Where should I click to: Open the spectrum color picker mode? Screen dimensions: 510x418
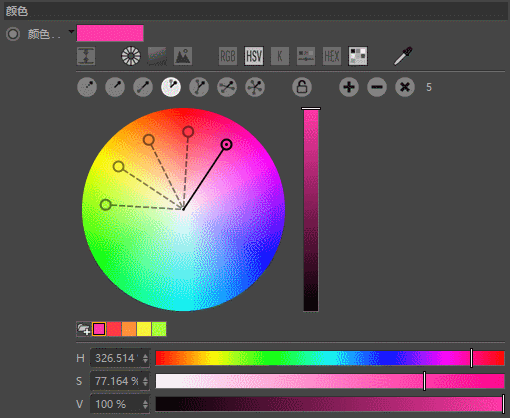(157, 56)
